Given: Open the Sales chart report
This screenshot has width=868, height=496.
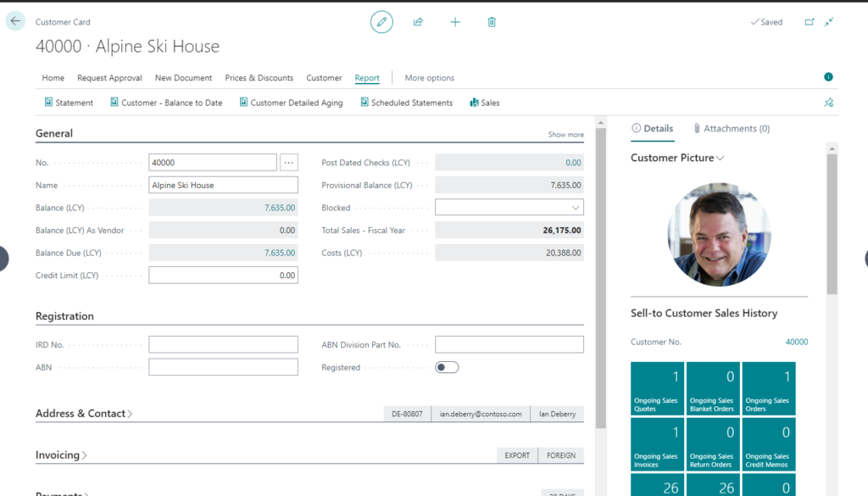Looking at the screenshot, I should (484, 103).
